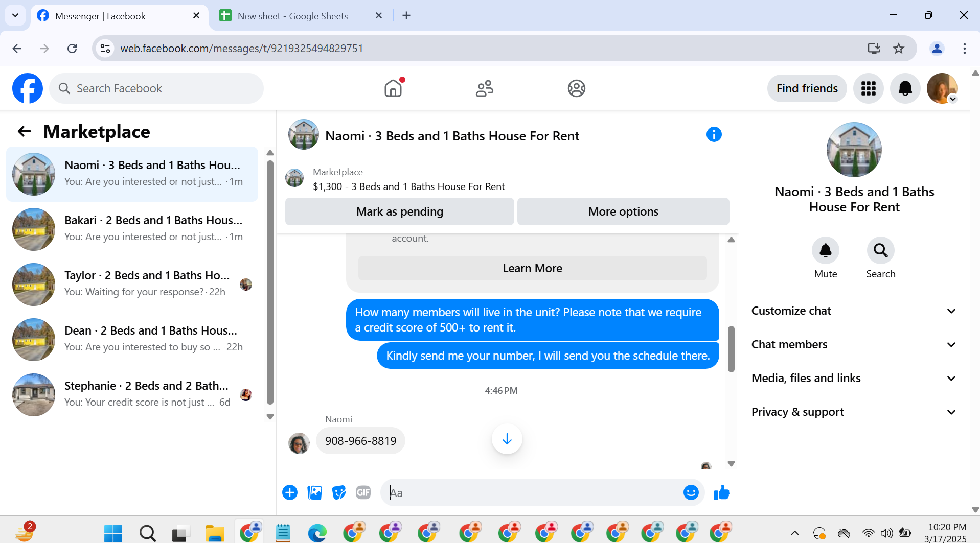This screenshot has width=980, height=543.
Task: Open Chrome three-dot menu
Action: click(965, 48)
